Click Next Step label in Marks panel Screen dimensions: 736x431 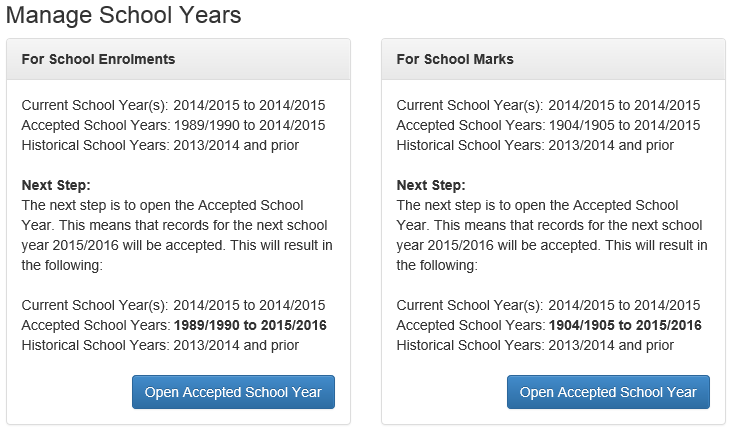click(431, 185)
